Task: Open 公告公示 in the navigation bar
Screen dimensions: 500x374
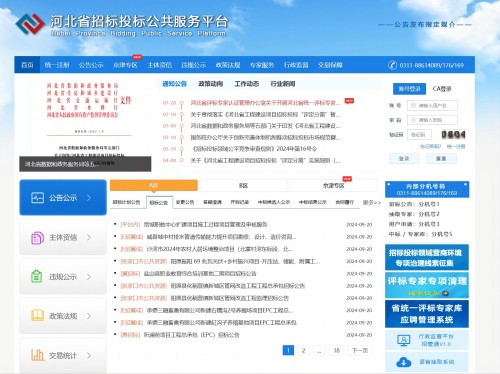Action: tap(91, 65)
